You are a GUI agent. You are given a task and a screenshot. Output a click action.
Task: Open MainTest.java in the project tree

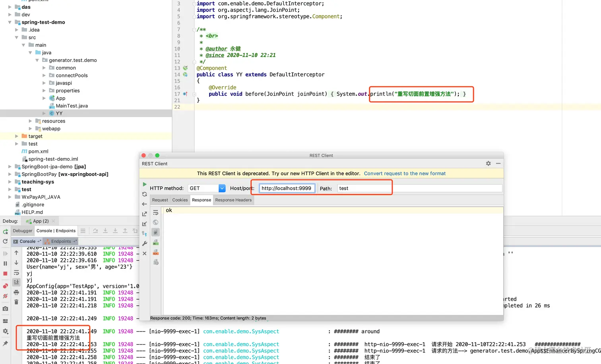point(72,106)
